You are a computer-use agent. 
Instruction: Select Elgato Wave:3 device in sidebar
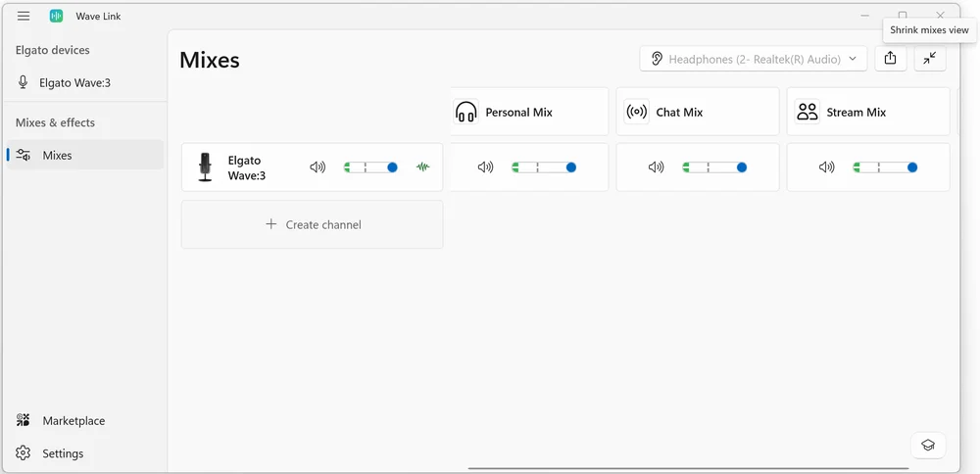pos(83,82)
